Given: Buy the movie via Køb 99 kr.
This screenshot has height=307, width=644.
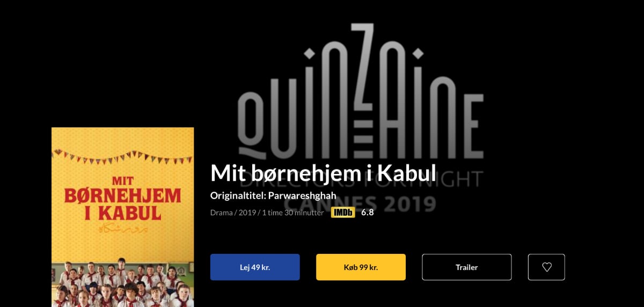Looking at the screenshot, I should [361, 267].
